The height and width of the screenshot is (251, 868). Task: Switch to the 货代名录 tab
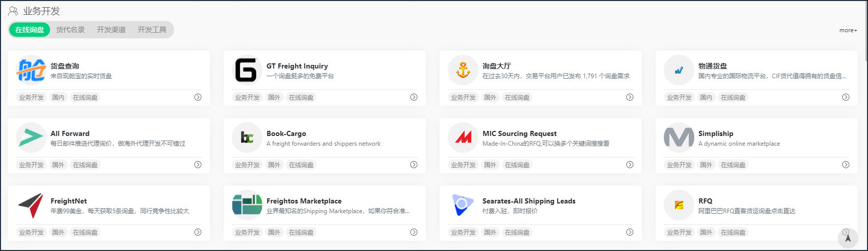(70, 30)
